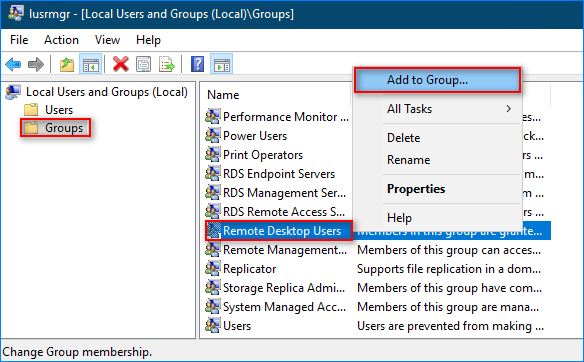
Task: Click the Remote Management Users group icon
Action: (213, 250)
